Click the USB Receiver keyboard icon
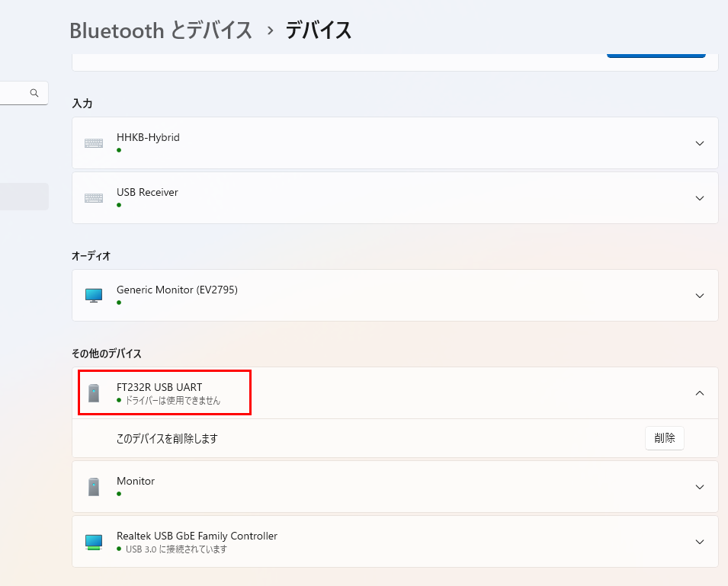The image size is (728, 586). click(x=94, y=198)
